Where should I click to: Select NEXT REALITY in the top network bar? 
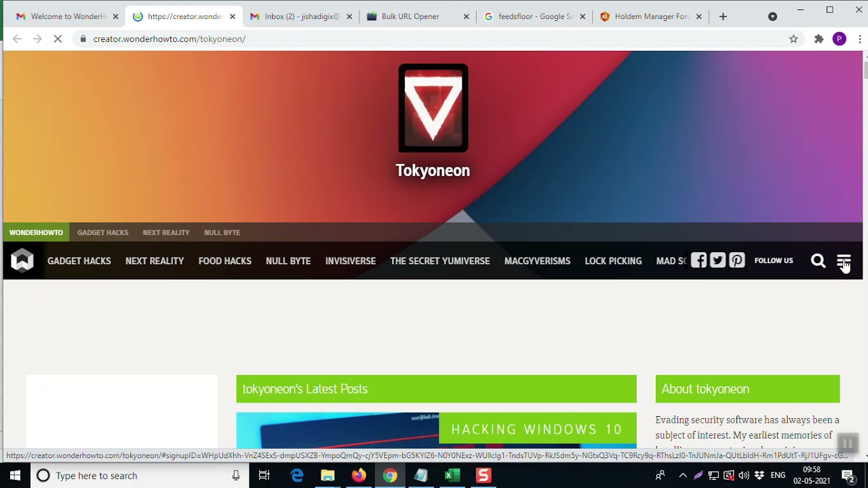[166, 232]
